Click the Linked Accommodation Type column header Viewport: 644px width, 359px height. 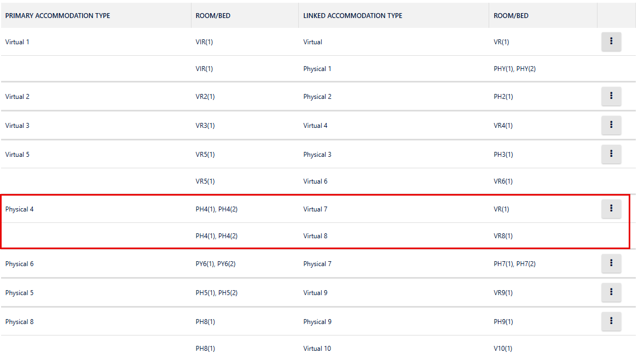pyautogui.click(x=353, y=16)
